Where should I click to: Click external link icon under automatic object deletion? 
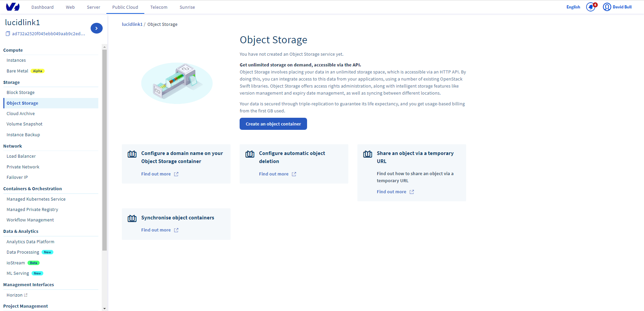tap(294, 174)
